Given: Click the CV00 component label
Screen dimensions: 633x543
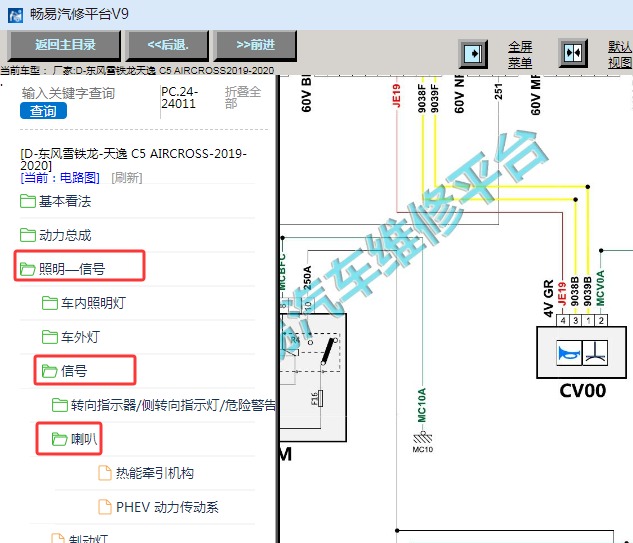Looking at the screenshot, I should pos(583,390).
